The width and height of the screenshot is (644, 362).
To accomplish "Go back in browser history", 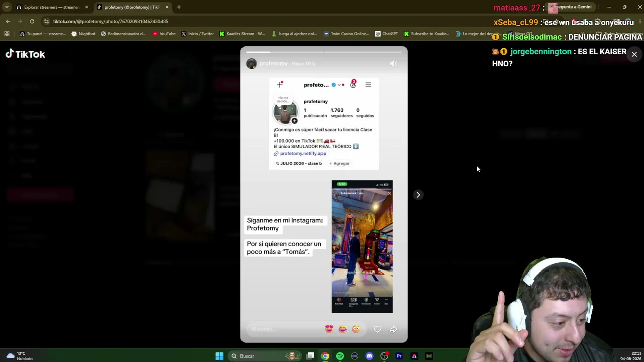I will [8, 21].
